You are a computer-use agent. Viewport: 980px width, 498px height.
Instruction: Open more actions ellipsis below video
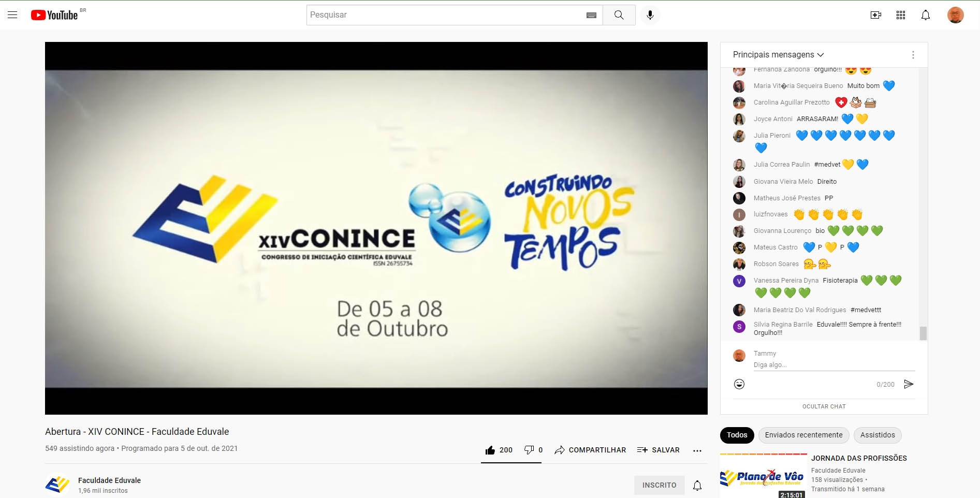(697, 450)
